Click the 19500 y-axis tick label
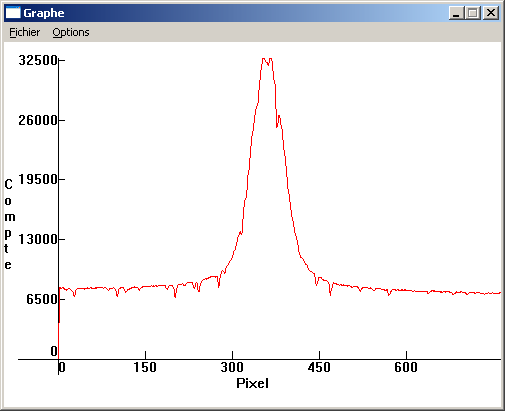Image resolution: width=505 pixels, height=411 pixels. [38, 179]
